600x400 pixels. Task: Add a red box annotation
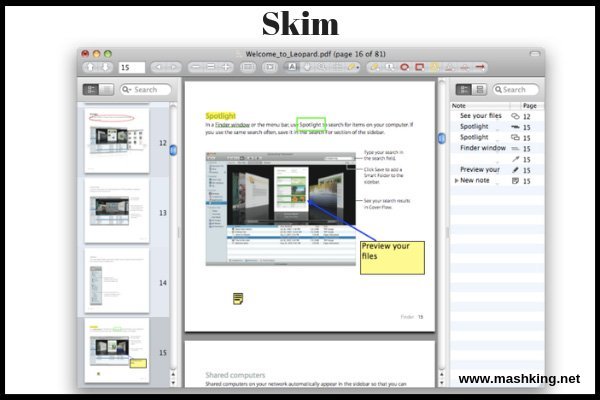[419, 67]
